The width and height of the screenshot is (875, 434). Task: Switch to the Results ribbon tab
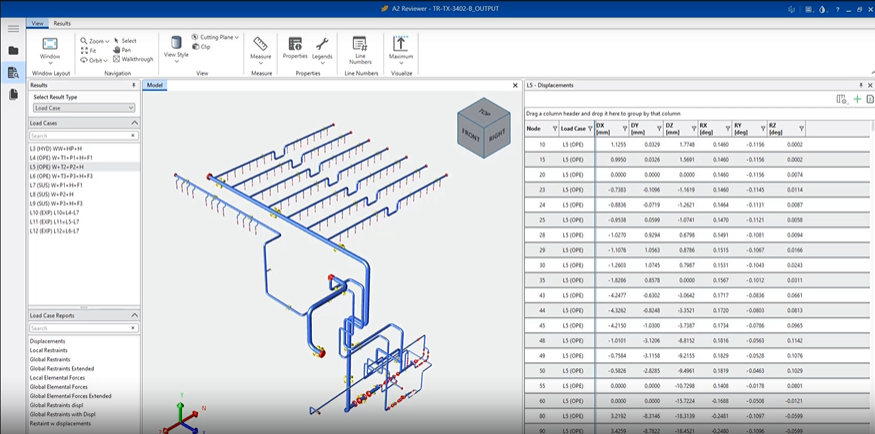[x=62, y=23]
